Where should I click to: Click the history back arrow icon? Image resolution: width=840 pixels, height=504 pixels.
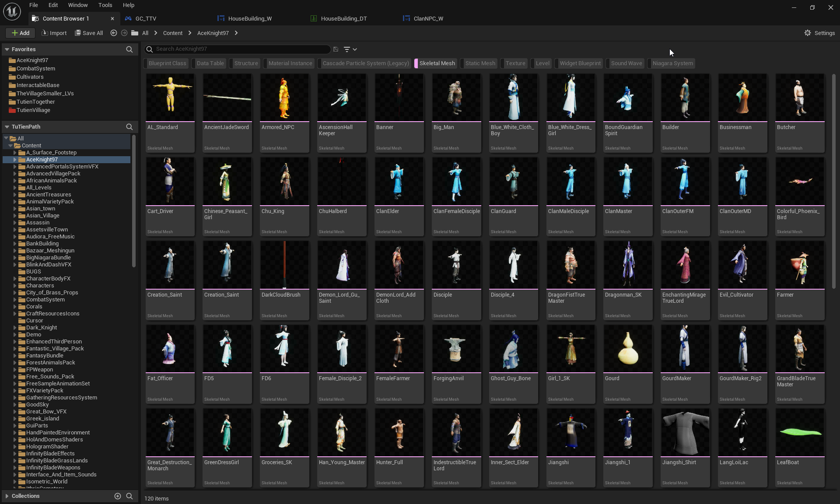point(114,33)
